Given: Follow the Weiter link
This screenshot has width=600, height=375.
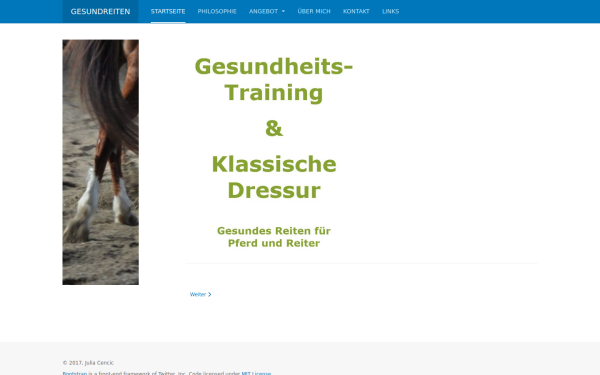Looking at the screenshot, I should [201, 294].
